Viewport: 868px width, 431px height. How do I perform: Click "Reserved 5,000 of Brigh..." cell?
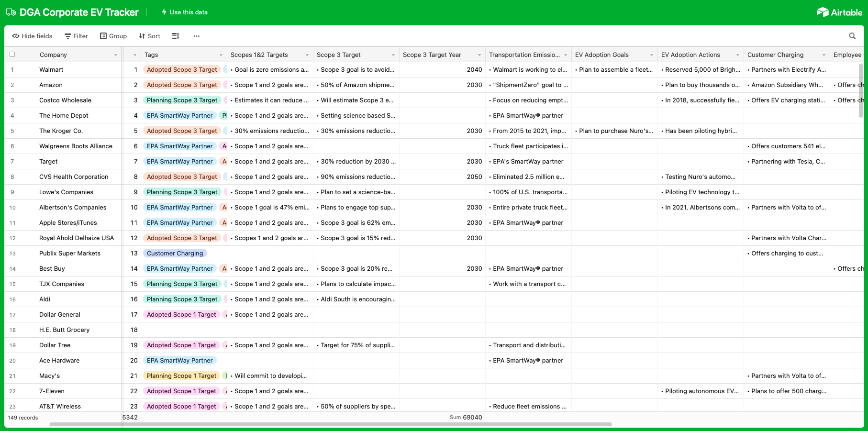click(701, 69)
